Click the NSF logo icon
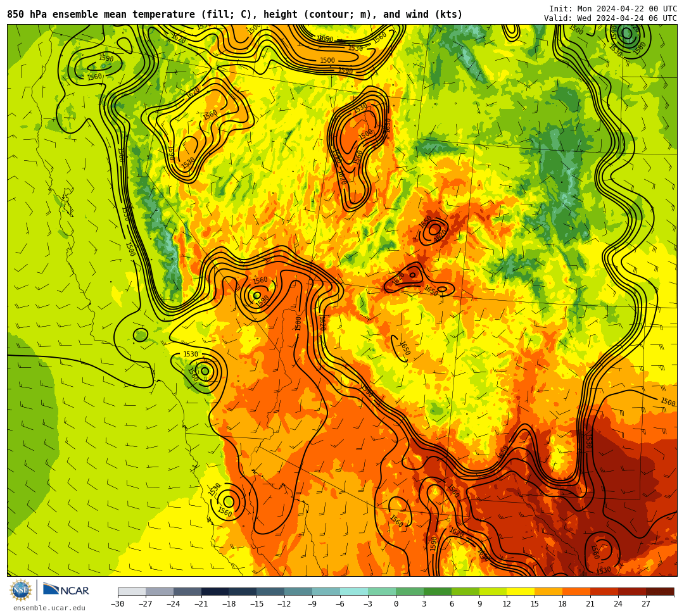684x616 pixels. pos(21,590)
